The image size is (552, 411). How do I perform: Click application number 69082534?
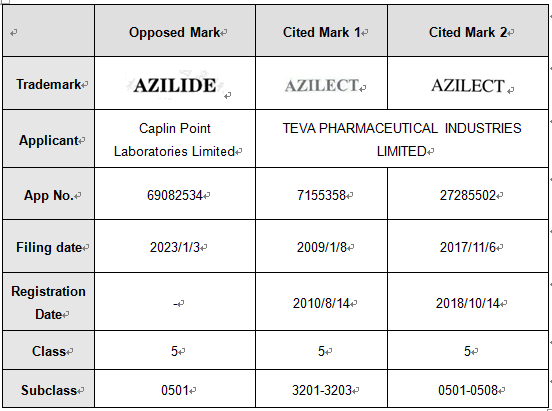pyautogui.click(x=175, y=195)
